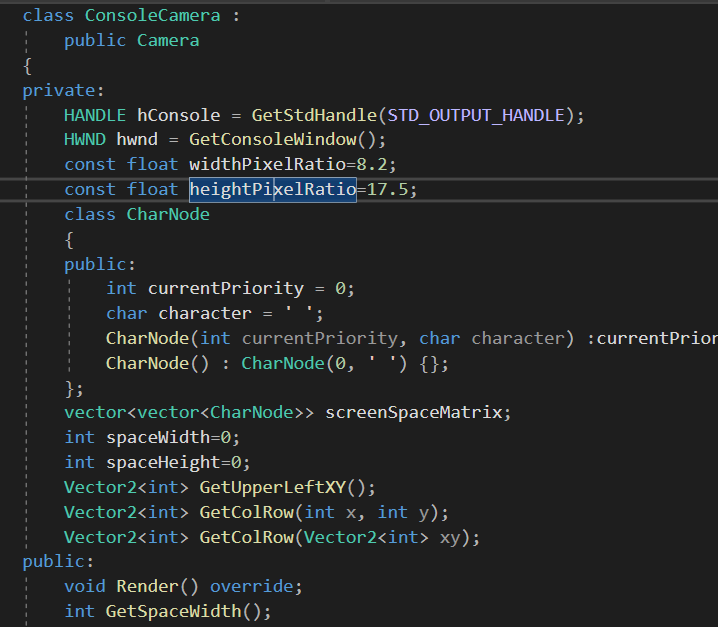Click "currentPriority" in the int member declaration

(x=225, y=289)
